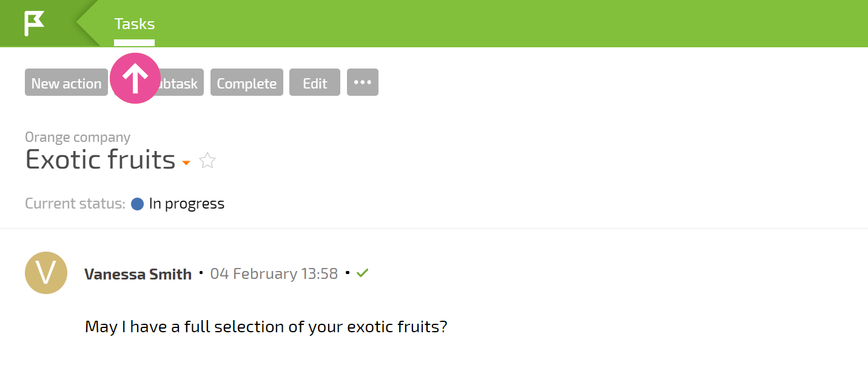The height and width of the screenshot is (385, 868).
Task: Click the Complete button
Action: pos(247,82)
